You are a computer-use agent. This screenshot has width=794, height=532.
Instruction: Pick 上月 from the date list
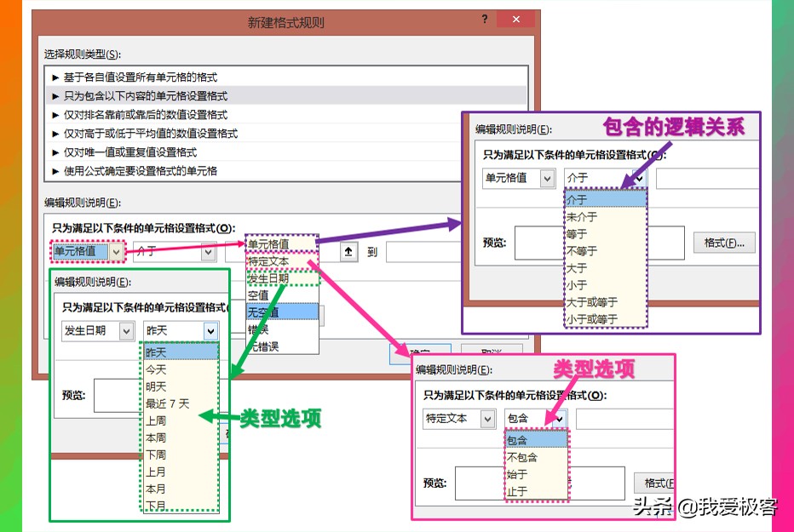181,472
